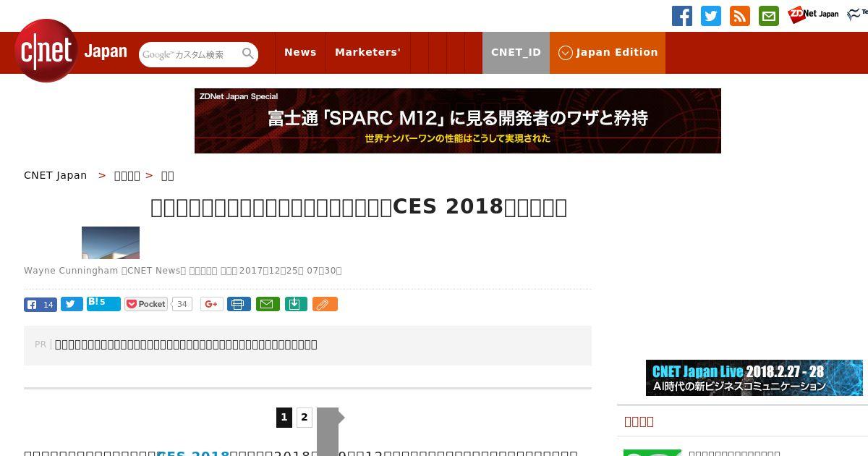Click the orange paperclip clip icon
Viewport: 868px width, 456px height.
[x=325, y=304]
